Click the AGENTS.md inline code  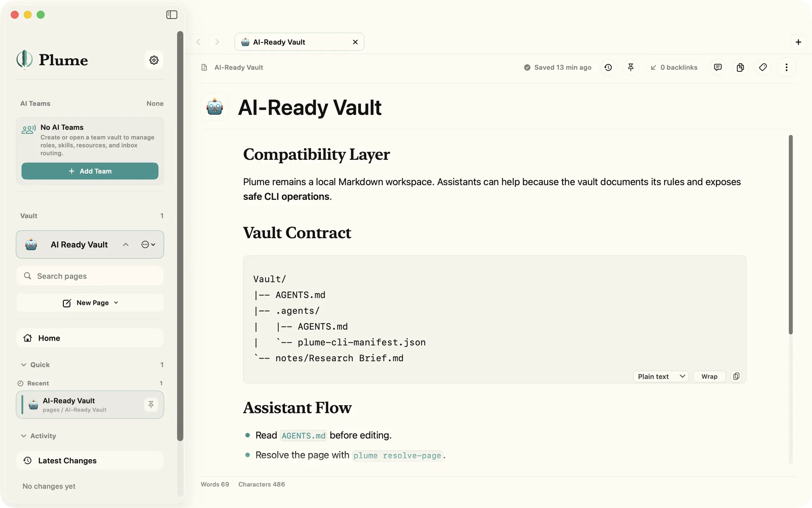coord(303,435)
